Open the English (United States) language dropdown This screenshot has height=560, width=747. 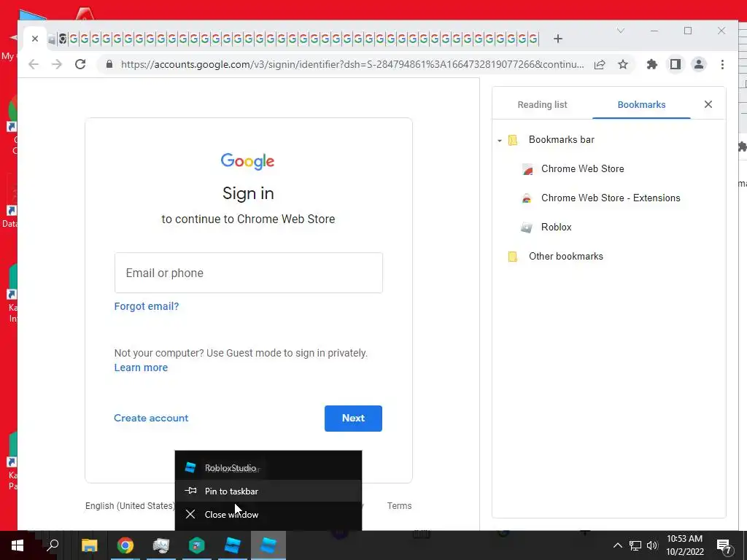pos(131,506)
